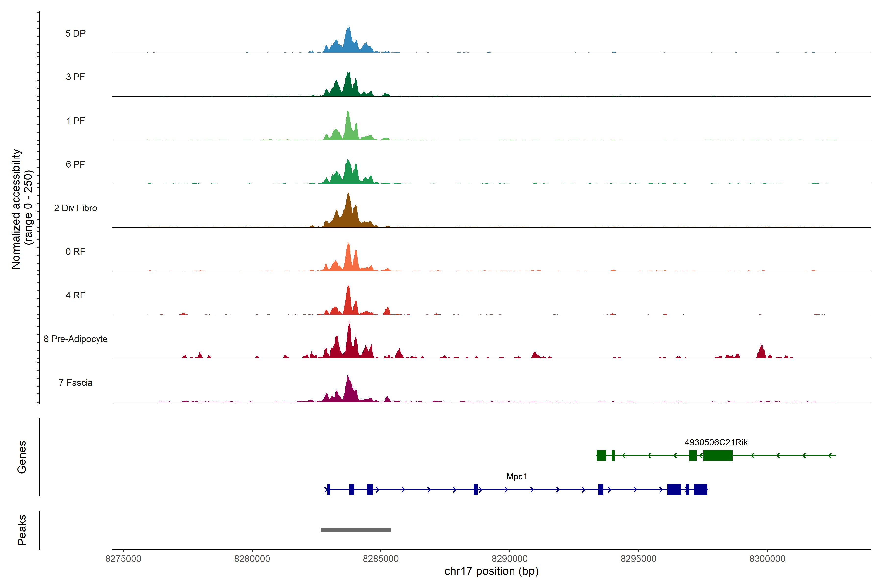The image size is (882, 588).
Task: Click the chr17 position (bp) axis title
Action: pos(491,572)
